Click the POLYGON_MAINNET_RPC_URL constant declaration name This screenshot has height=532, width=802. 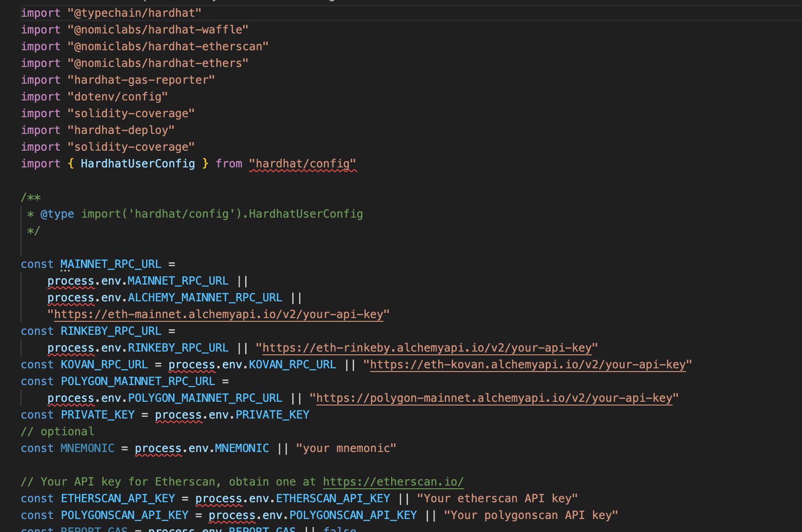coord(138,381)
